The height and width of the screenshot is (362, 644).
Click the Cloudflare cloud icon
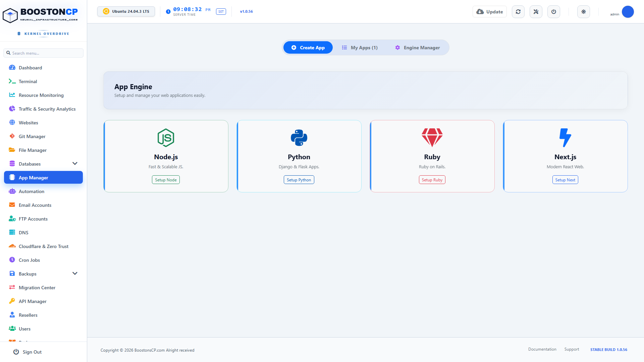click(12, 246)
